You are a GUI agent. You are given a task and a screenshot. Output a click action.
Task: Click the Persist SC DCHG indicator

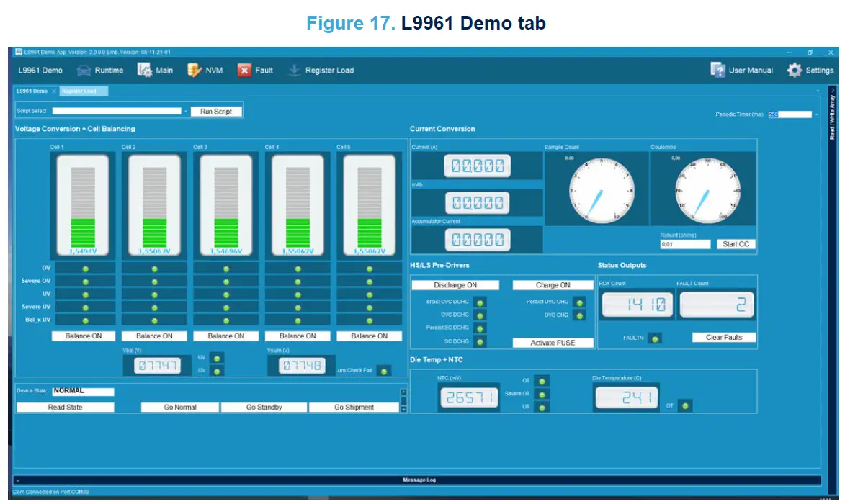click(x=480, y=328)
